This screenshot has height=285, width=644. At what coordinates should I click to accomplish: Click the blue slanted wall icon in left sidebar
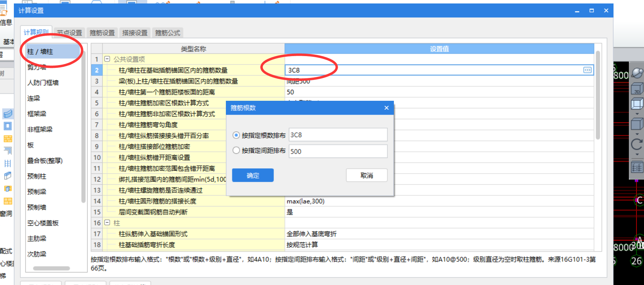coord(8,113)
